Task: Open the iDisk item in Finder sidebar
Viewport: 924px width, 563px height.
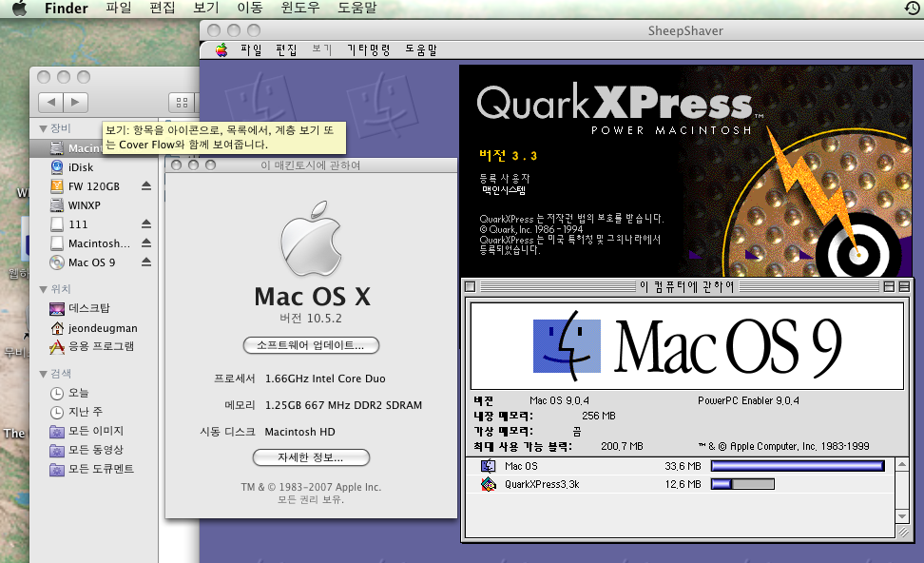Action: click(x=80, y=167)
